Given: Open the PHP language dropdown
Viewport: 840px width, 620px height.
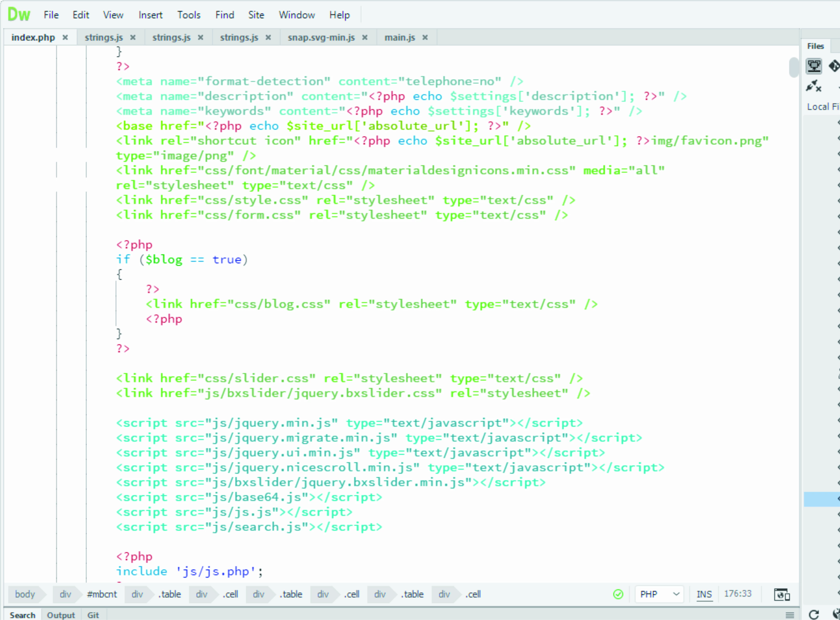Looking at the screenshot, I should 659,594.
